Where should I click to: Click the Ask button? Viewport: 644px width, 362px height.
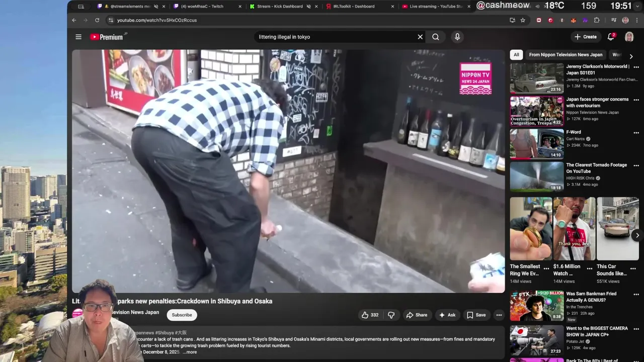(447, 315)
